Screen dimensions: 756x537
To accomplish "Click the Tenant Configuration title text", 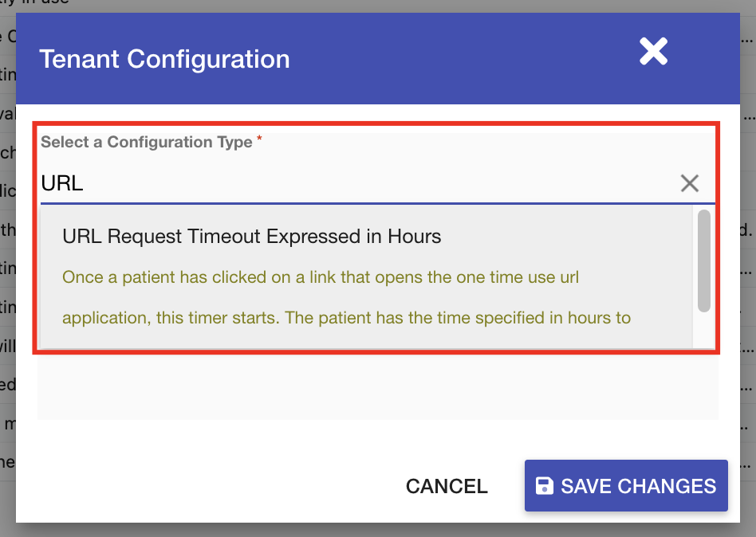I will click(164, 59).
